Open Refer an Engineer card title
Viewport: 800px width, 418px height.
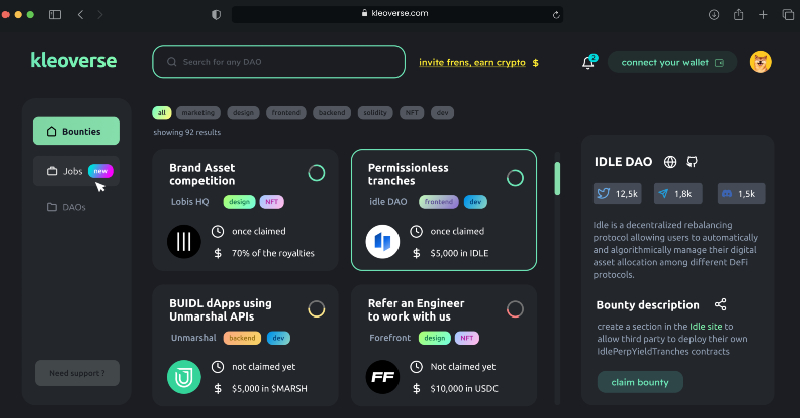click(416, 310)
